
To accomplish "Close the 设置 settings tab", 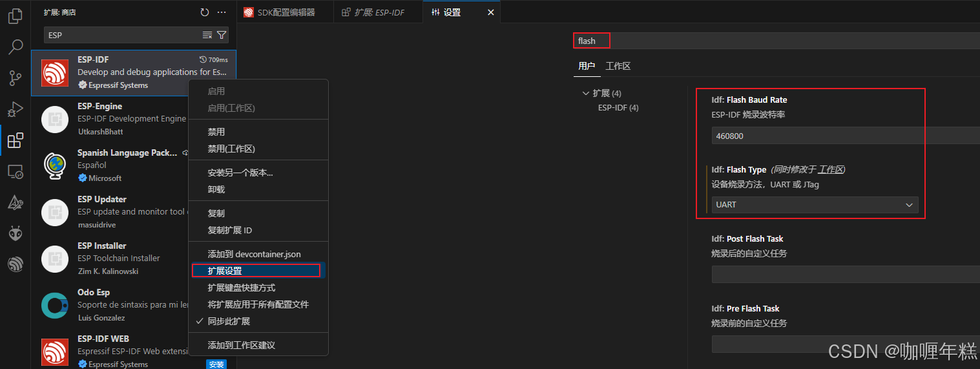I will [x=490, y=12].
